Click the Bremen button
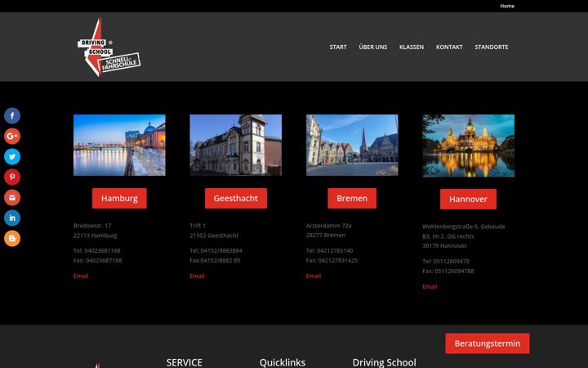 pyautogui.click(x=352, y=198)
